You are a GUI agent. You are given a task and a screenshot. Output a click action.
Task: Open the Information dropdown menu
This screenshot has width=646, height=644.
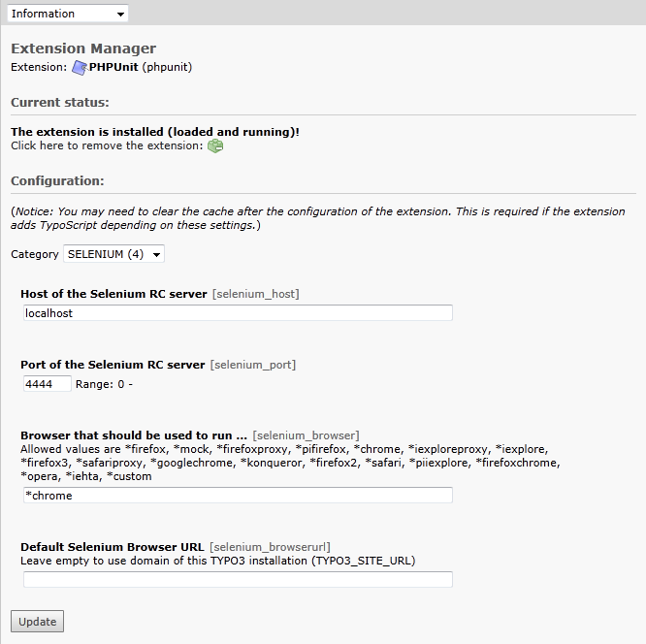point(68,14)
